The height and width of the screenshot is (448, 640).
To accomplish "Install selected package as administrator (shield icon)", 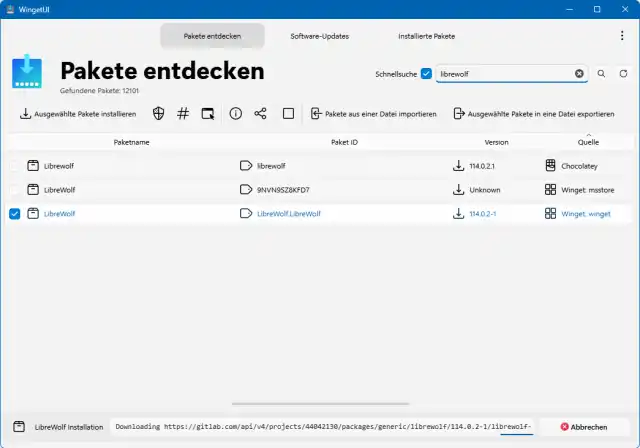I will 158,113.
